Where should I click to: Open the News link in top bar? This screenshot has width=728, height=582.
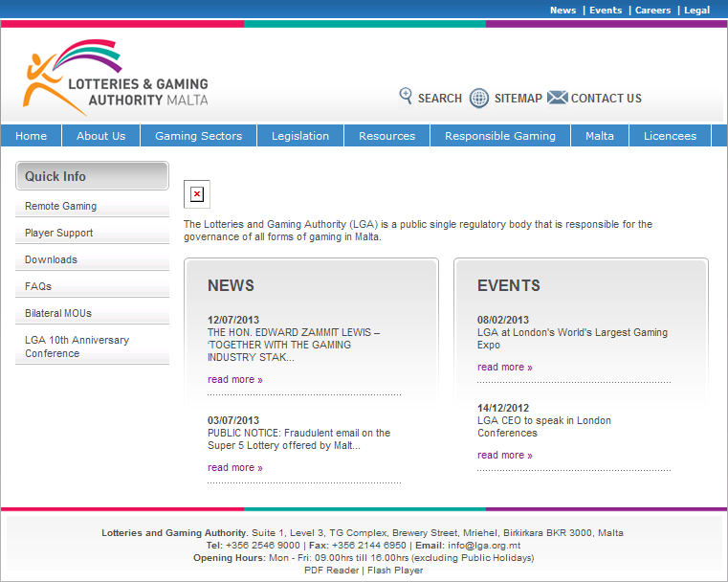click(x=563, y=11)
